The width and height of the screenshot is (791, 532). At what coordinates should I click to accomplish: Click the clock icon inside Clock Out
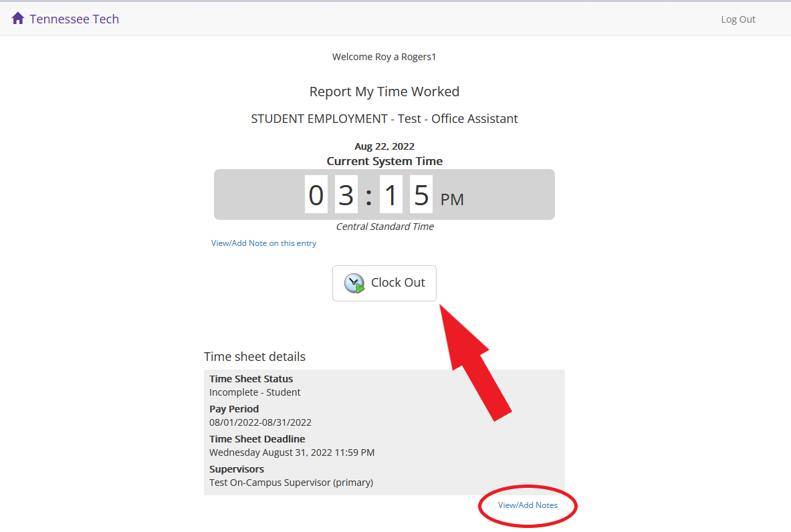[354, 283]
